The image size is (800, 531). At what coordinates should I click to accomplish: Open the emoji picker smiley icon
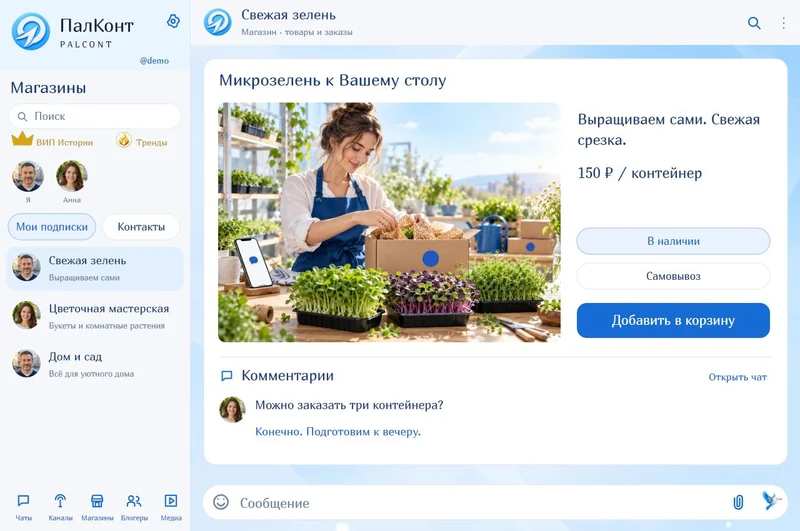pyautogui.click(x=221, y=502)
